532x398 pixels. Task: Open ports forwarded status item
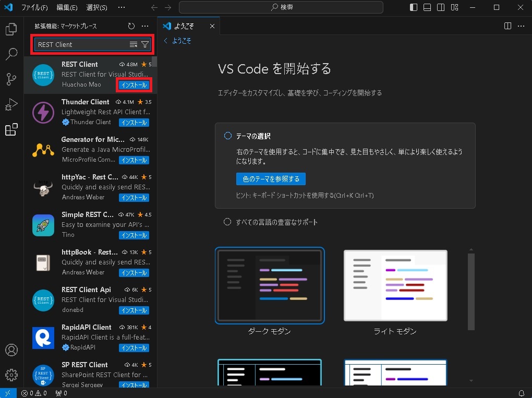point(62,393)
